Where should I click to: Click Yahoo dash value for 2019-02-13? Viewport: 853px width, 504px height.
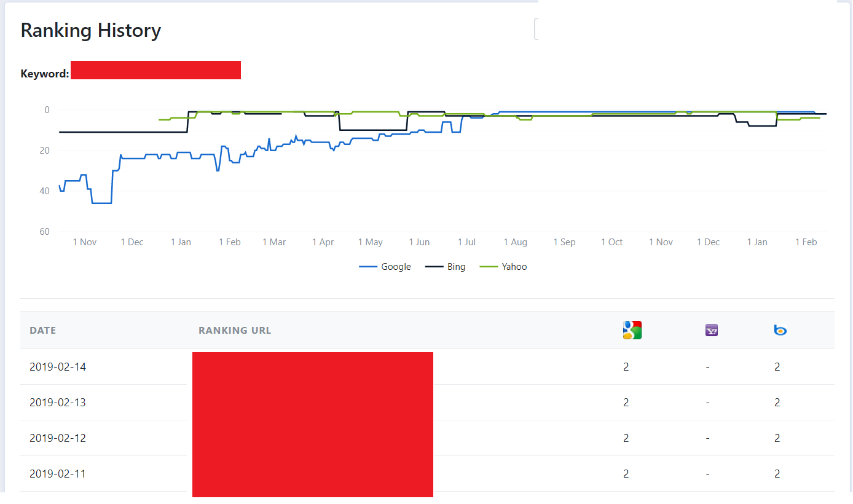pos(708,403)
